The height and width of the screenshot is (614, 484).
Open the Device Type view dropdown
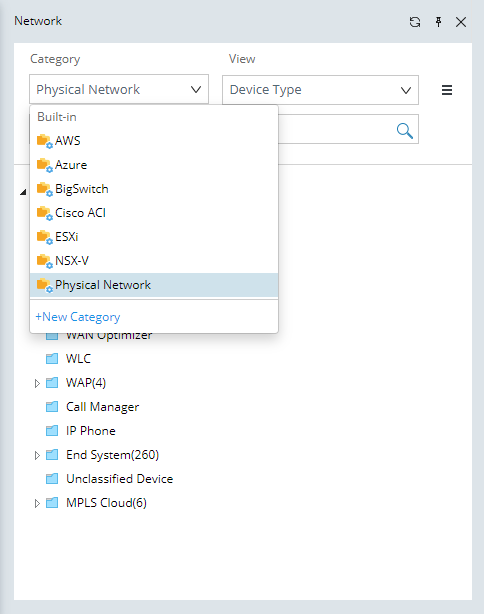click(x=320, y=90)
